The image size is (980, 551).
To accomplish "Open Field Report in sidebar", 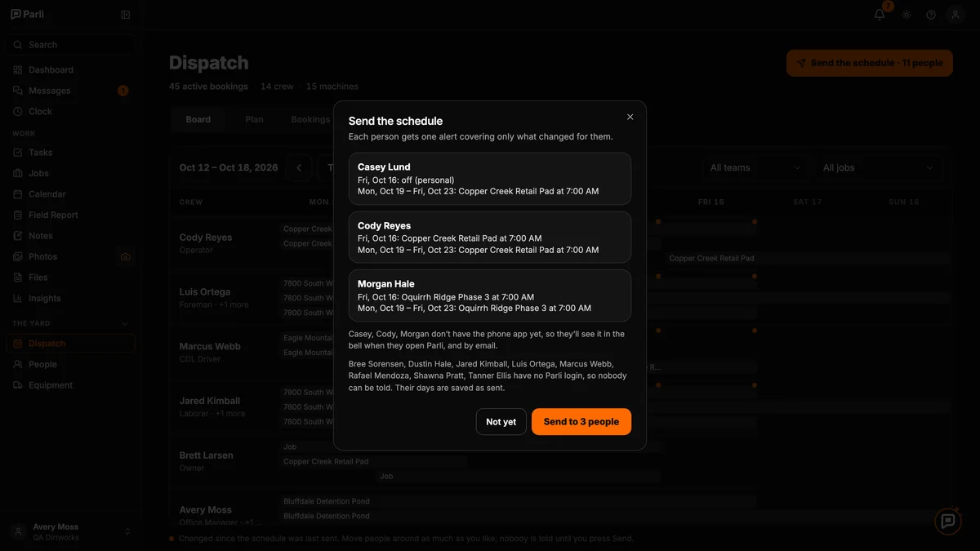I will (70, 215).
